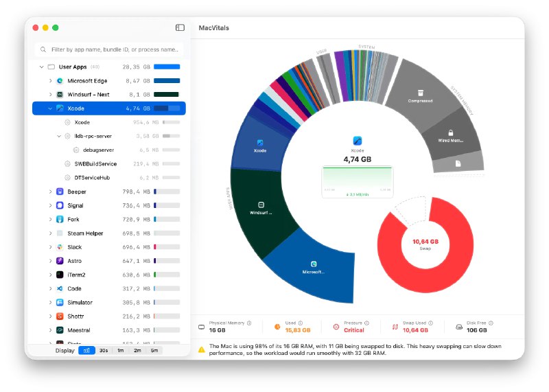Expand the Windsurf - Next row
Screen dimensions: 549x392
(50, 95)
